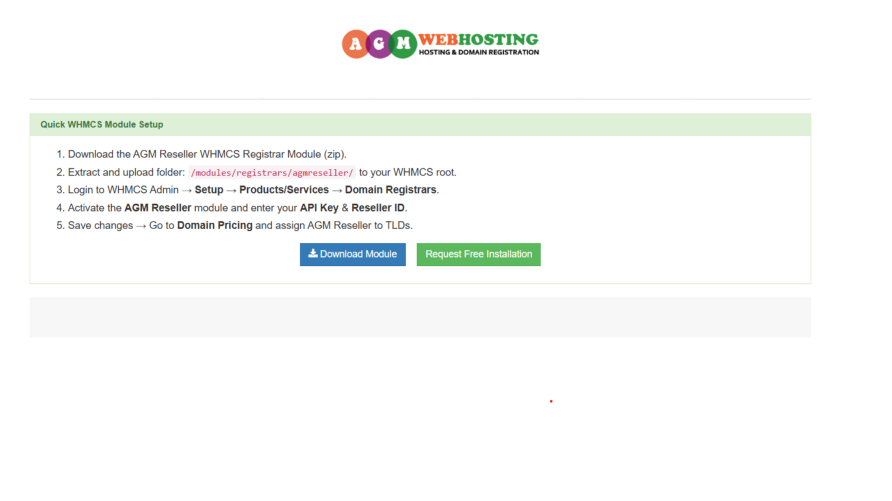Screen dimensions: 892x501
Task: Click the orange 'A' circle in logo
Action: 355,43
